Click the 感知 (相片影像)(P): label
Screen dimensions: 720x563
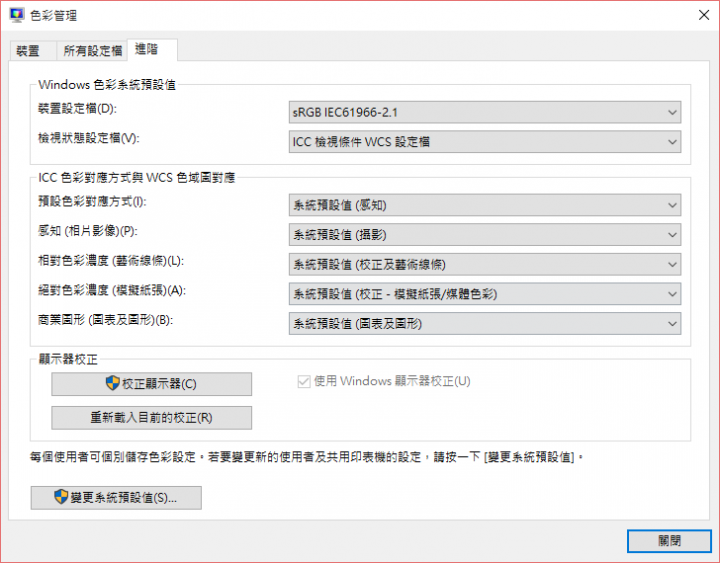(87, 231)
